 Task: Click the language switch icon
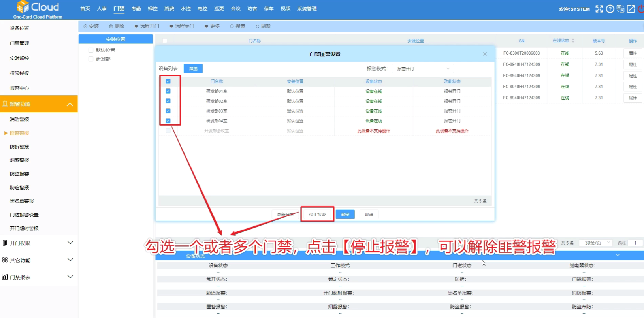pos(621,9)
